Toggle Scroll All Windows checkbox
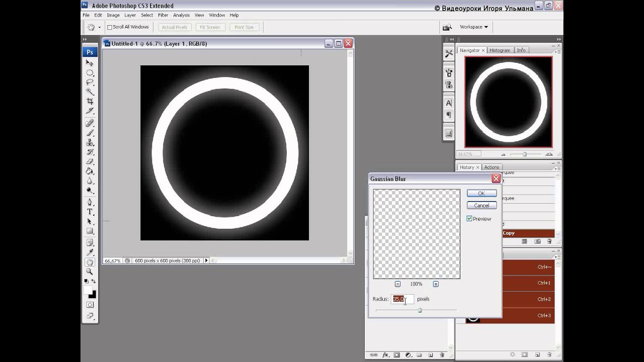Image resolution: width=644 pixels, height=362 pixels. [110, 27]
